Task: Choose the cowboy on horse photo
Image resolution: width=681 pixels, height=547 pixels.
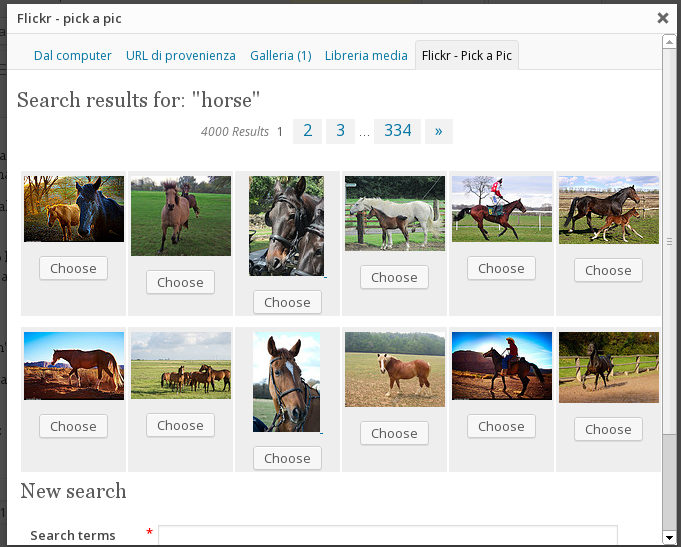Action: point(501,426)
